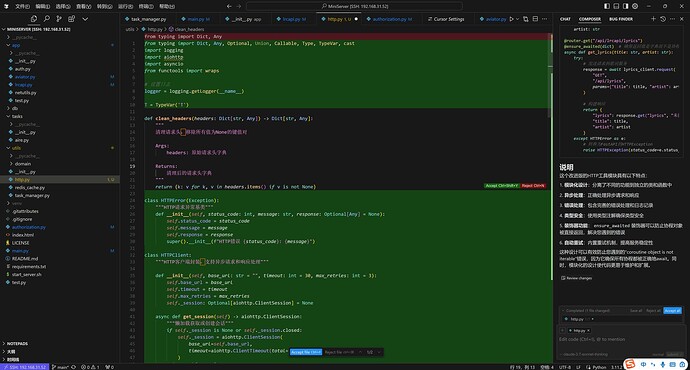Click Reject file in floating diff bar
This screenshot has height=370, width=690.
tap(339, 352)
